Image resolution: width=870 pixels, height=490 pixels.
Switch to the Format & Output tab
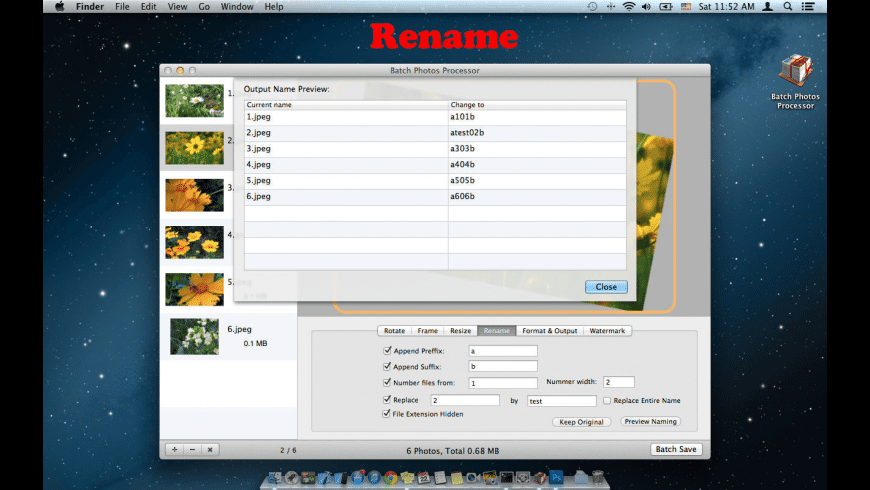point(549,331)
